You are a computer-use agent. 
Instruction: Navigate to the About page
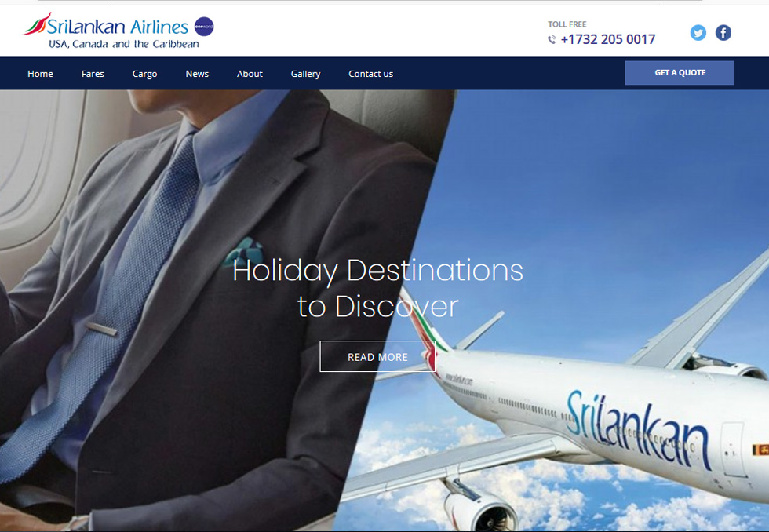click(x=250, y=74)
